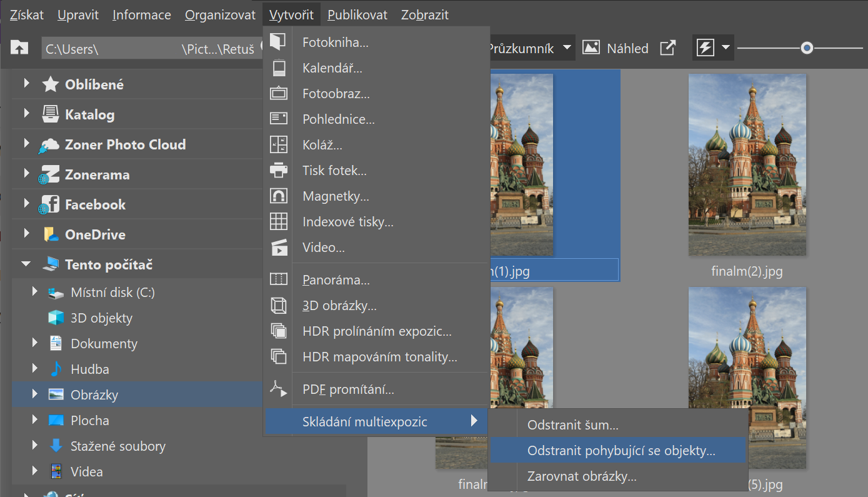
Task: Adjust the thumbnail size slider handle
Action: 807,48
